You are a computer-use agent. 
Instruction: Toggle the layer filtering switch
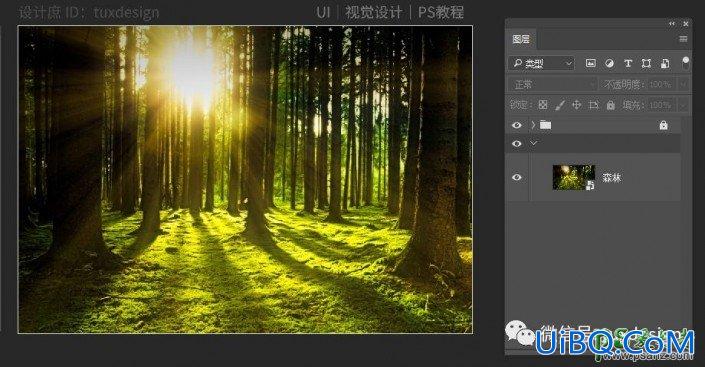coord(685,63)
